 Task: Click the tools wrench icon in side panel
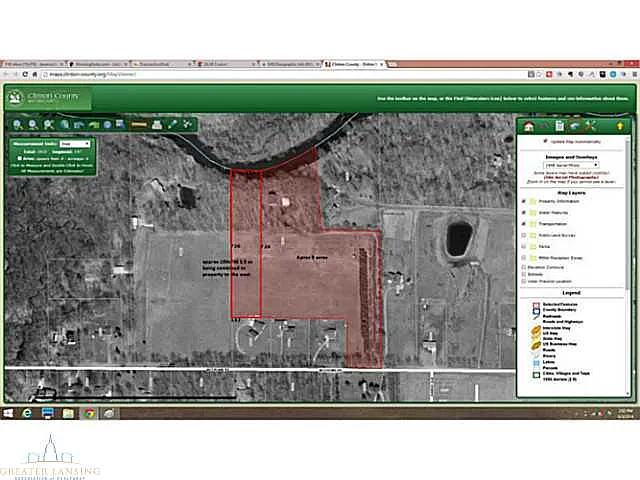coord(591,125)
